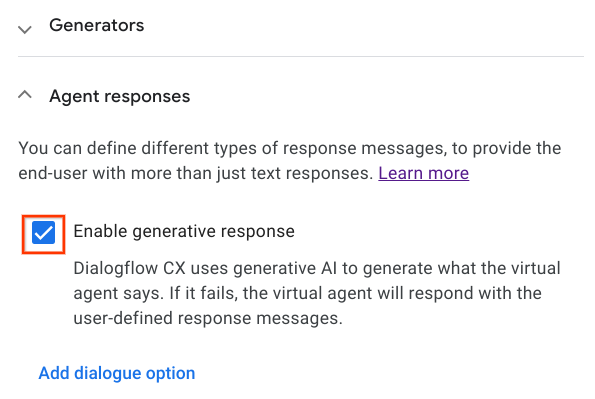The width and height of the screenshot is (595, 399).
Task: Click the Enable generative response label
Action: 184,231
